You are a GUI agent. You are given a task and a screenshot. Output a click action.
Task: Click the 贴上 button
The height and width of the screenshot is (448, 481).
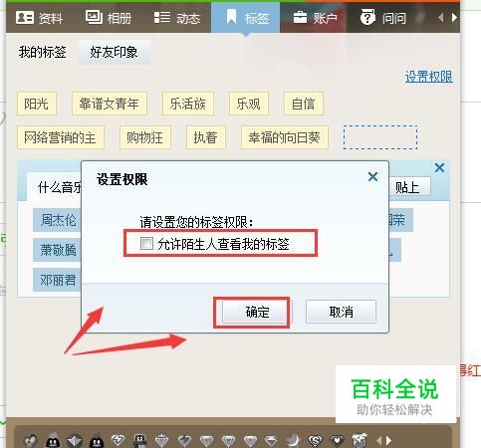[409, 187]
